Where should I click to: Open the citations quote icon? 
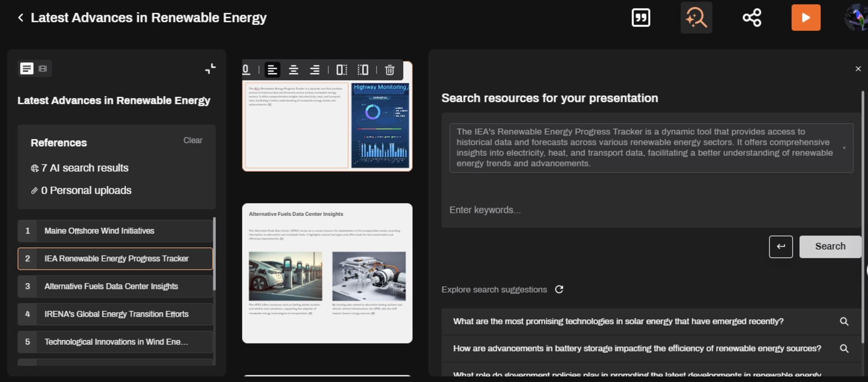coord(641,18)
